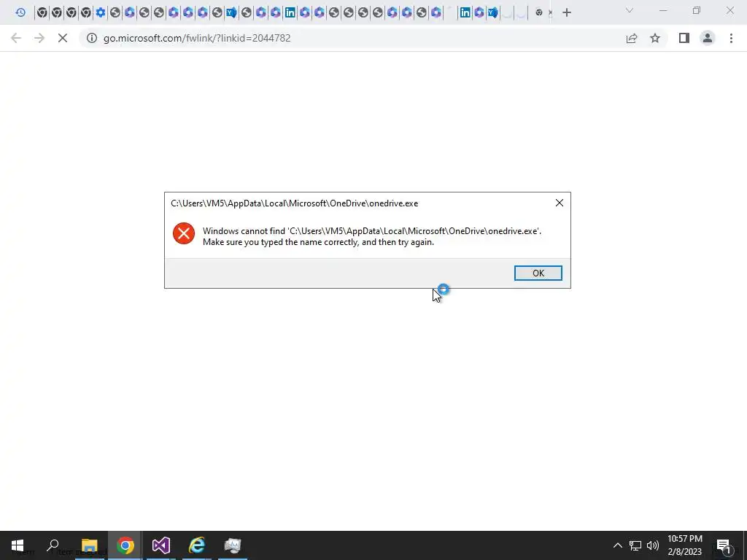Open File Explorer from the taskbar
747x560 pixels.
(90, 545)
